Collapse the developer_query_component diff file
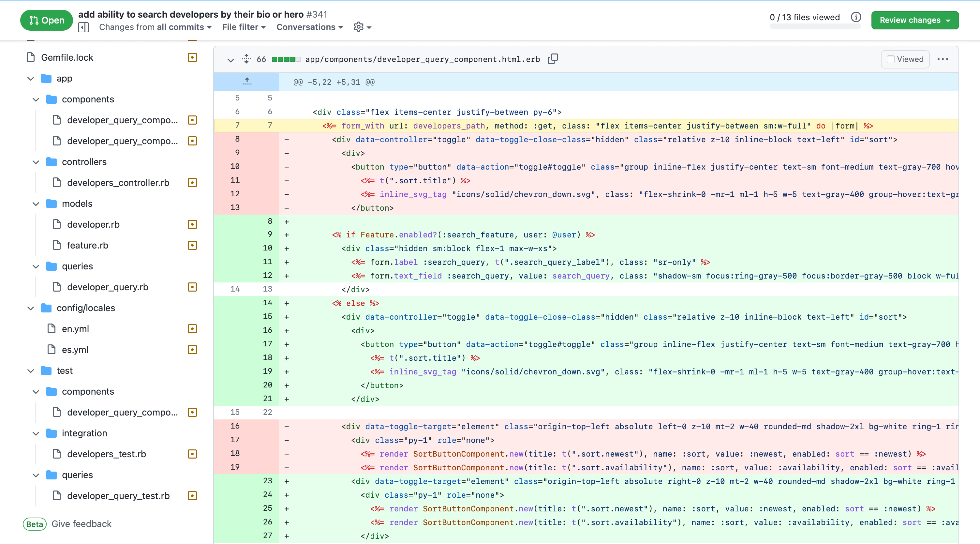Screen dimensions: 980x544 230,60
